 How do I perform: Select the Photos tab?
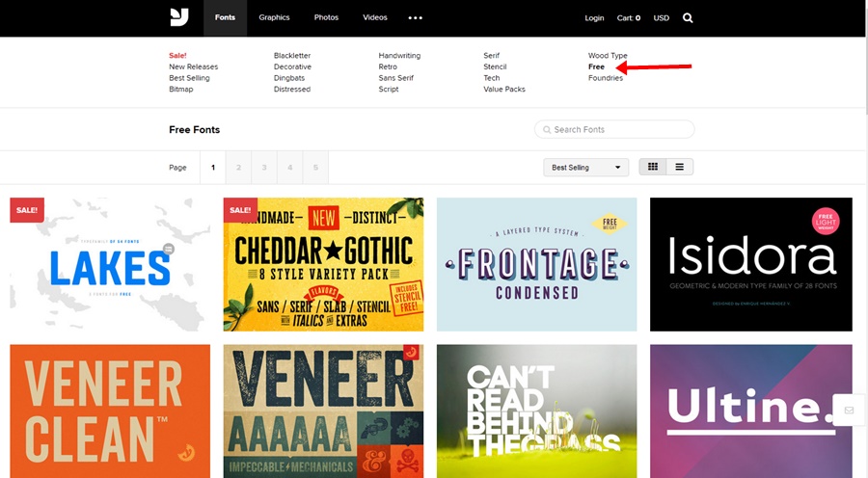[326, 17]
